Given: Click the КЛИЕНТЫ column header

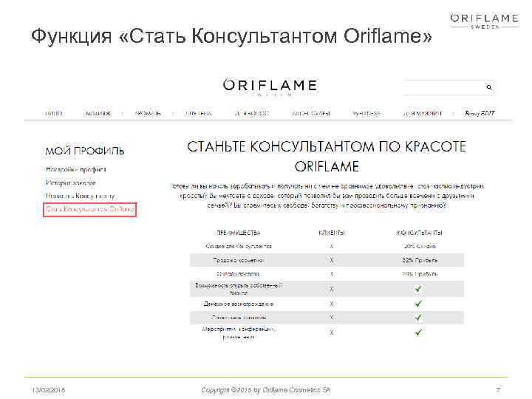Looking at the screenshot, I should click(x=332, y=233).
